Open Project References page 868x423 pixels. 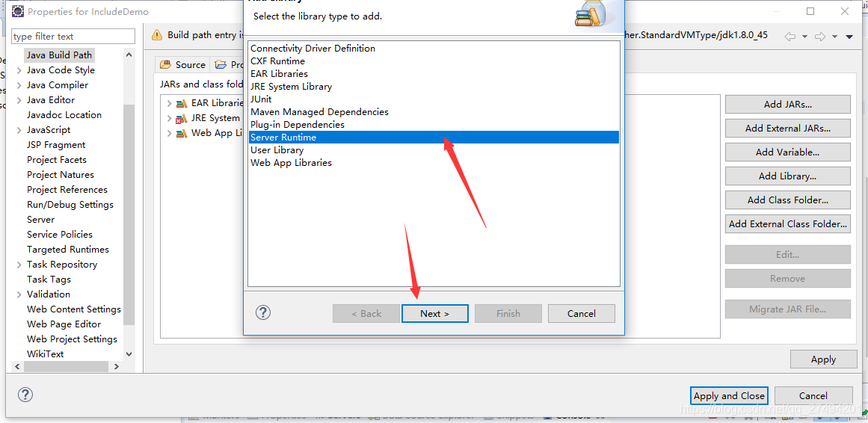67,189
